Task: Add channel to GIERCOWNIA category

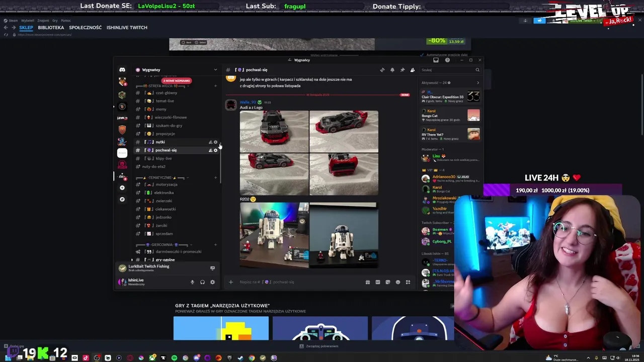Action: (216, 245)
